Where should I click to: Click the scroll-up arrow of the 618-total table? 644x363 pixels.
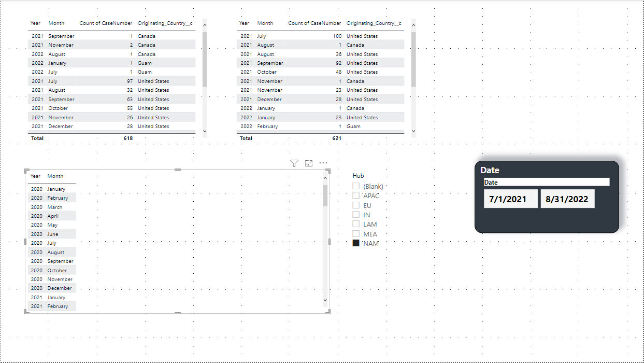point(205,24)
